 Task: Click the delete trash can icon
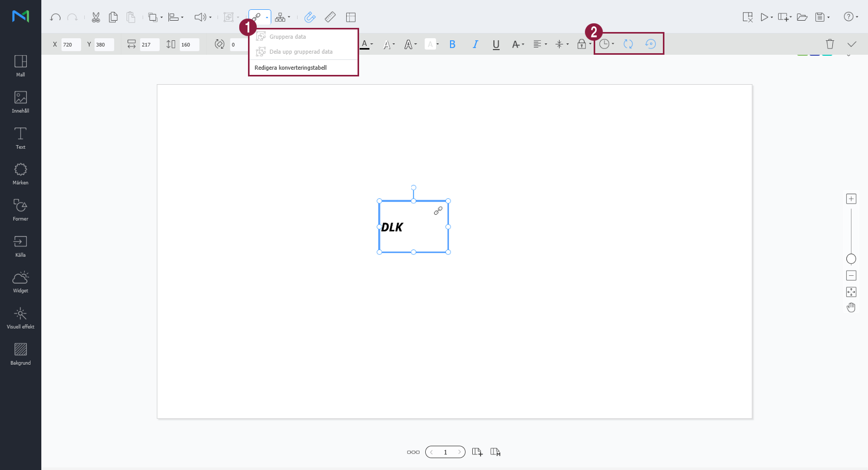[x=830, y=44]
